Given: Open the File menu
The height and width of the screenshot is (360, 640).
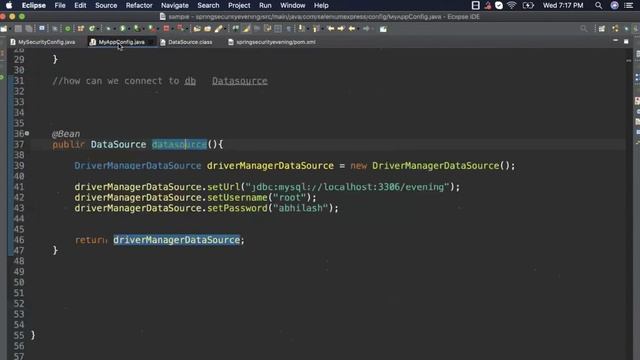Looking at the screenshot, I should pos(60,5).
